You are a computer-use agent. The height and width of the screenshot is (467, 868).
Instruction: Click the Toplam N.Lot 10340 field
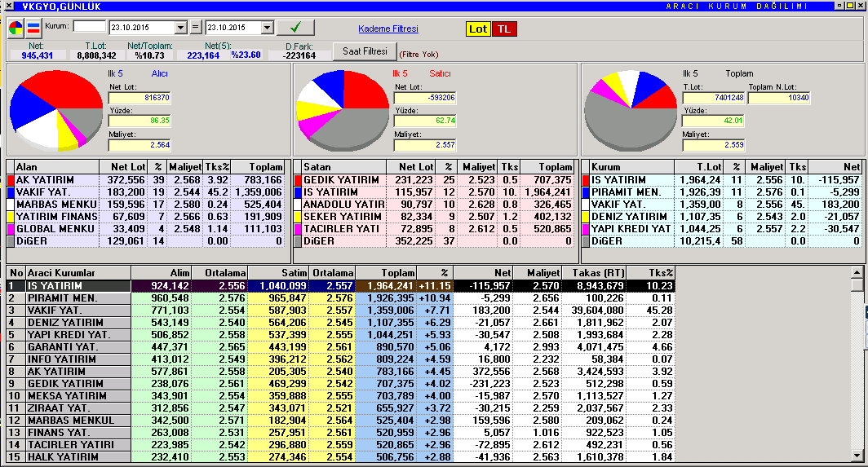click(x=779, y=98)
